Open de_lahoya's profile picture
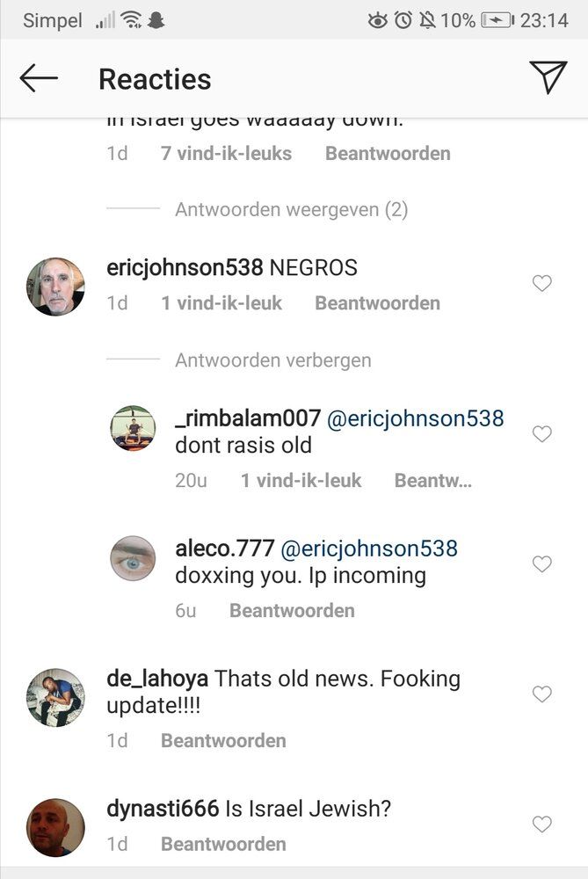This screenshot has width=588, height=879. pyautogui.click(x=55, y=697)
